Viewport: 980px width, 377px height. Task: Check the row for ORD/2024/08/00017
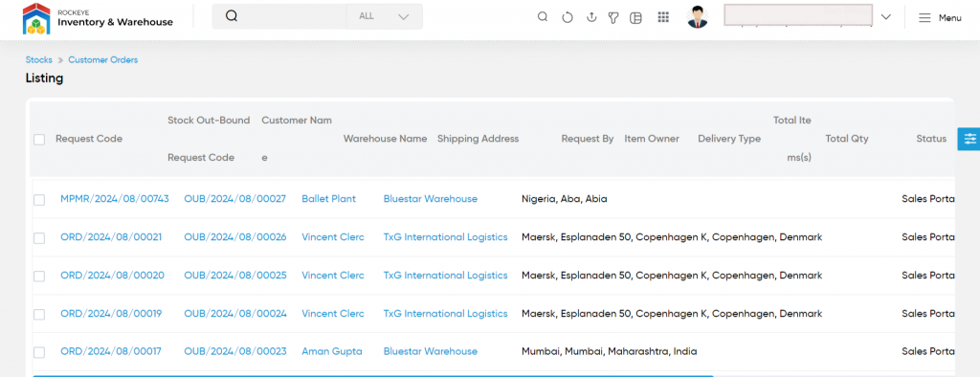[x=39, y=352]
